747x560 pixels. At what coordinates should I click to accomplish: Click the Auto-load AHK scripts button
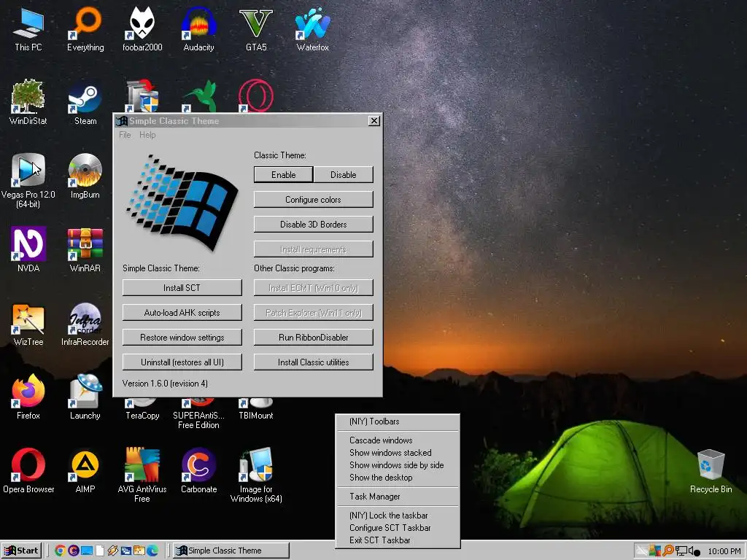(x=182, y=312)
